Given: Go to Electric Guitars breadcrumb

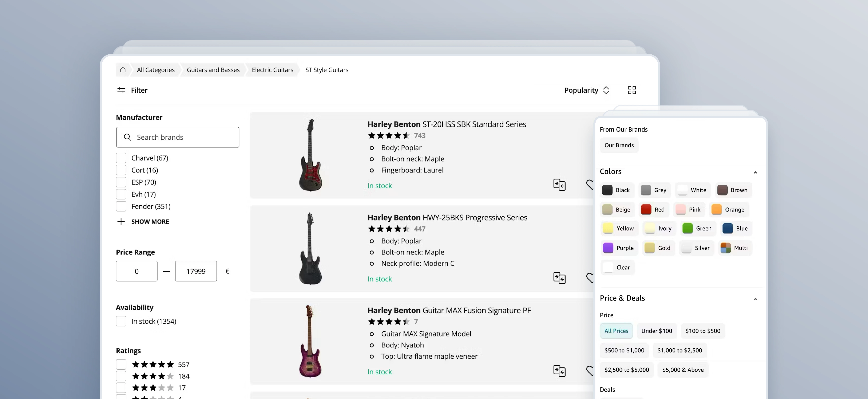Looking at the screenshot, I should (272, 70).
